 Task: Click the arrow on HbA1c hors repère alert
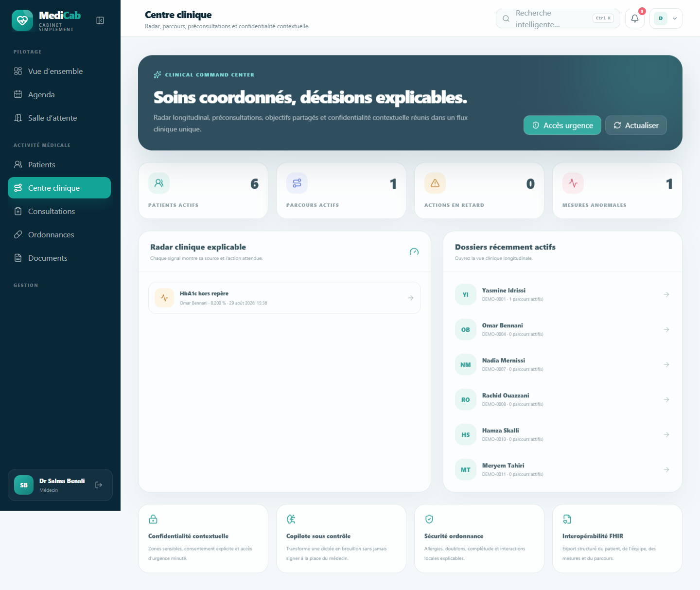(411, 298)
